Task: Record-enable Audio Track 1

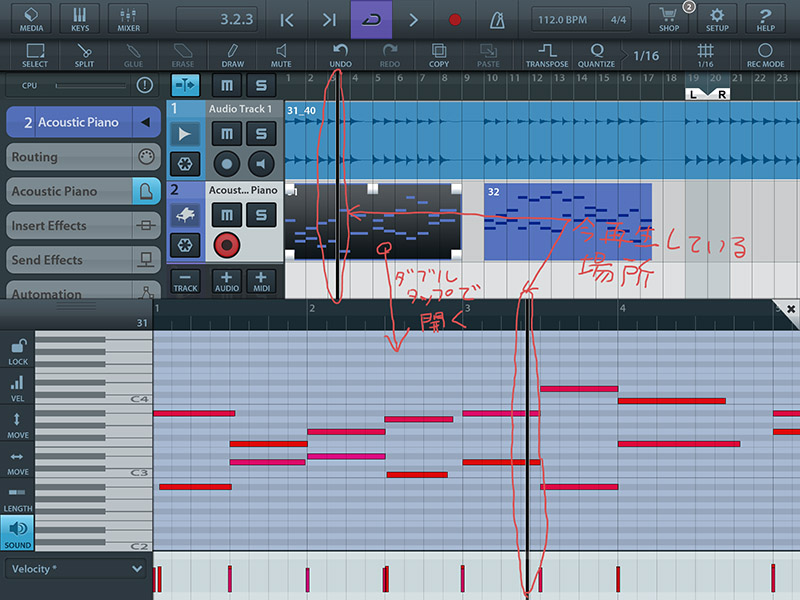Action: (227, 164)
